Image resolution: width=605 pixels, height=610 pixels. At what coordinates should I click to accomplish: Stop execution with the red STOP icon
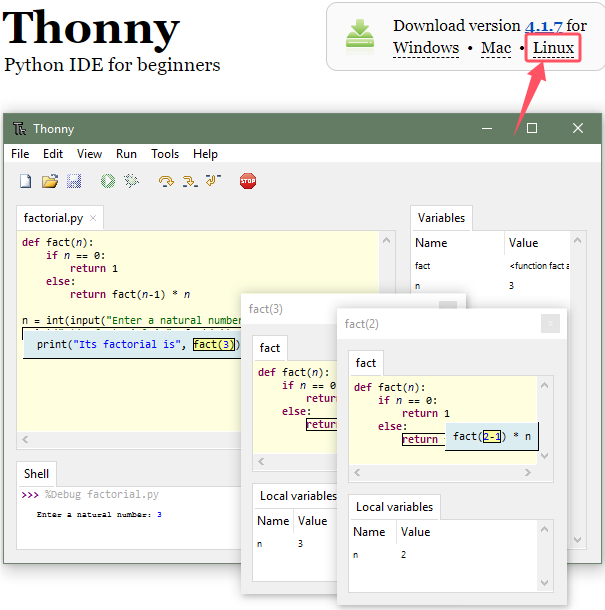(x=248, y=181)
